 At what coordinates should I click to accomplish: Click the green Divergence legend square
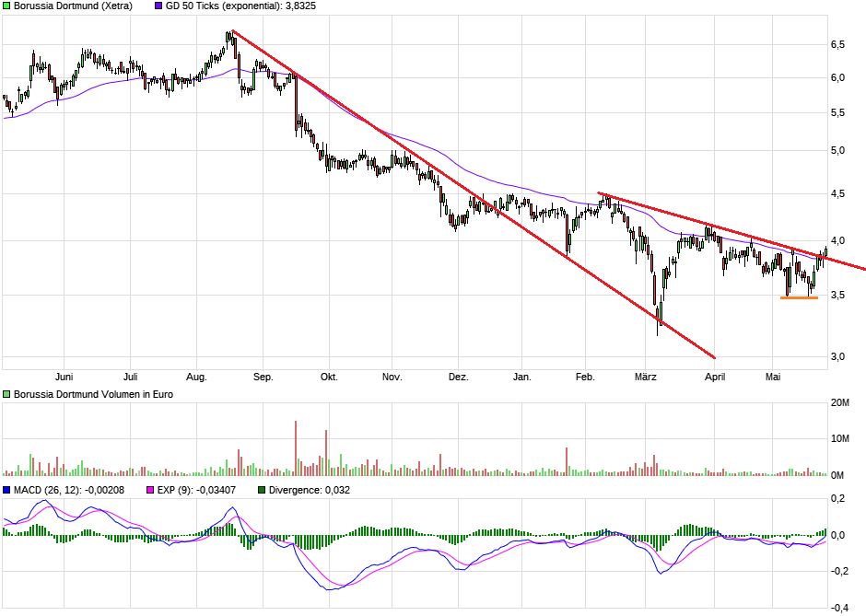coord(262,490)
